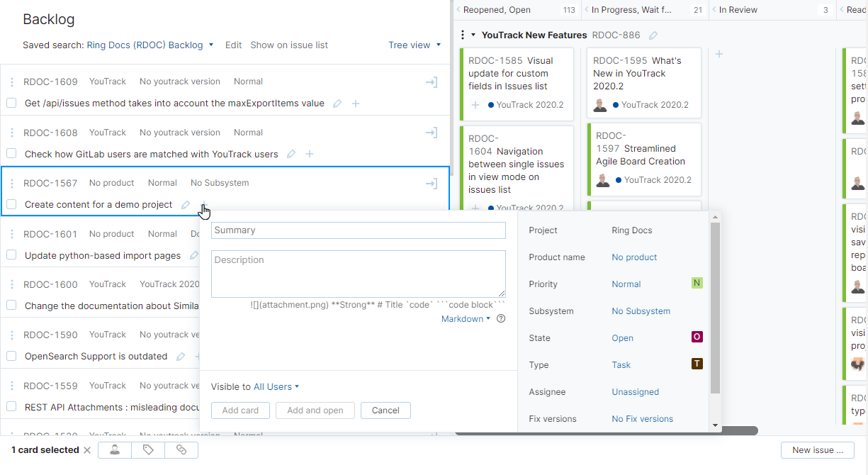Click inside the Summary input field
The width and height of the screenshot is (868, 475).
tap(358, 230)
